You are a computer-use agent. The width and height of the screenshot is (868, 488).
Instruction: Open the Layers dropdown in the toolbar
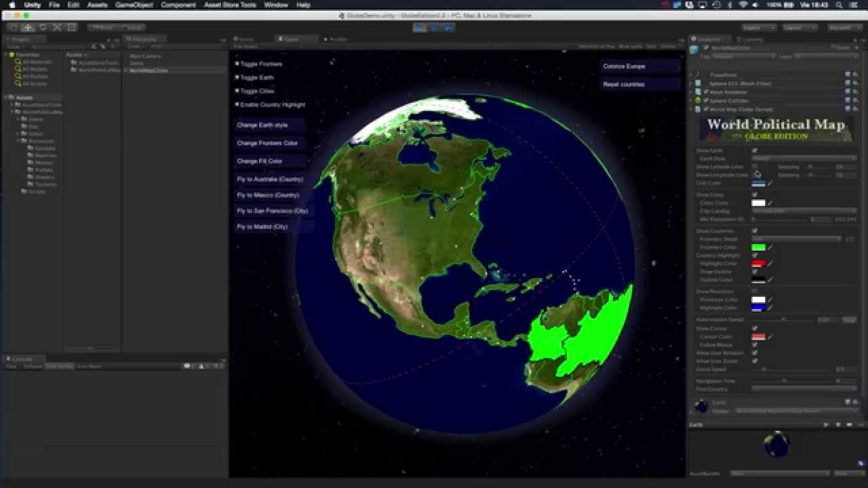pos(759,27)
